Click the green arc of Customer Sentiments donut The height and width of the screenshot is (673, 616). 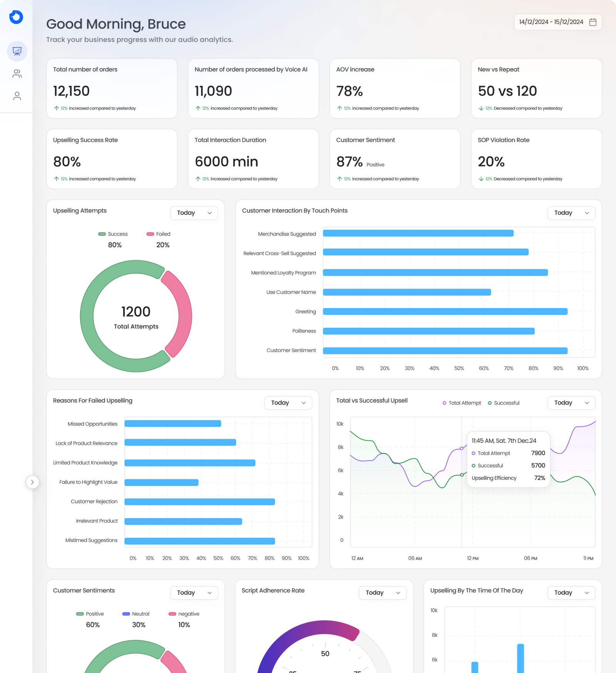pyautogui.click(x=123, y=649)
